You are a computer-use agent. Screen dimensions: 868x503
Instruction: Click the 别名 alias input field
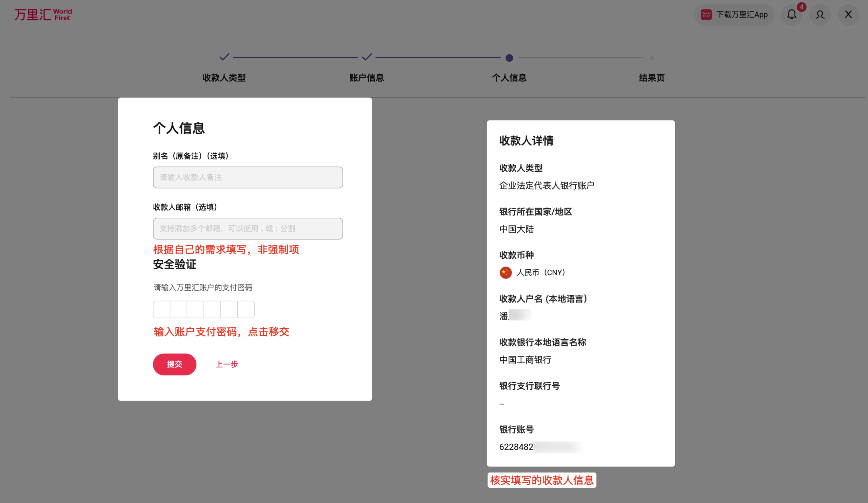click(x=248, y=177)
